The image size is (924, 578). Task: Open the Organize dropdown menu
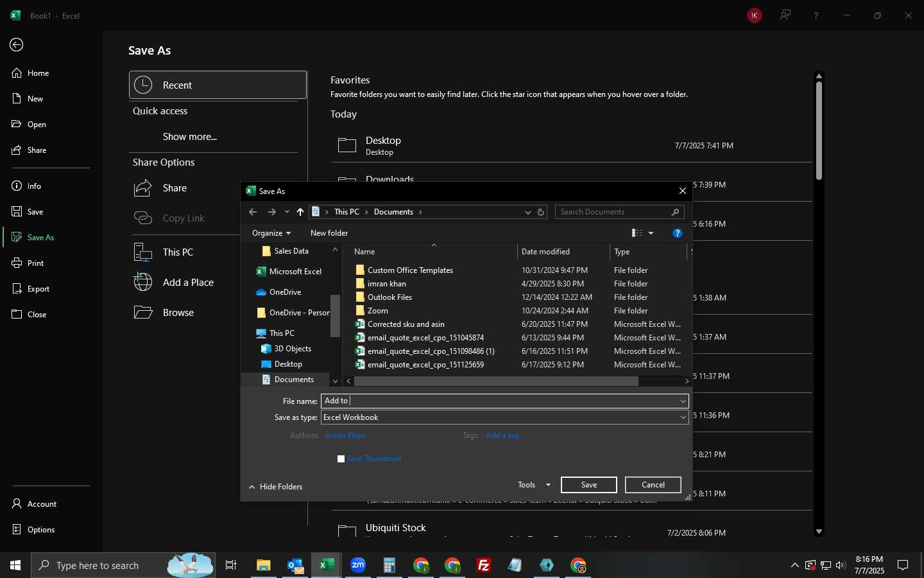(271, 233)
